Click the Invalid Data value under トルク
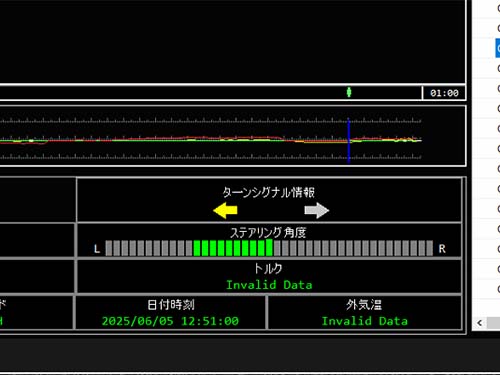500x375 pixels. (269, 285)
